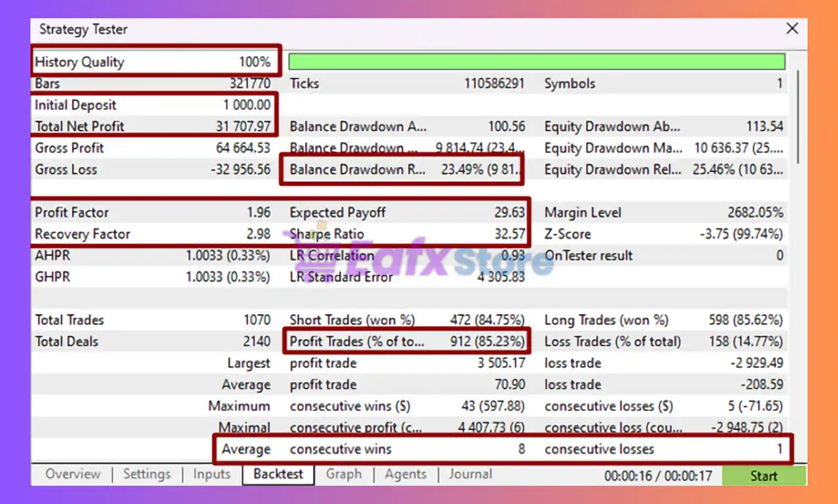The image size is (838, 504).
Task: Click the Z-Score value
Action: pos(741,234)
